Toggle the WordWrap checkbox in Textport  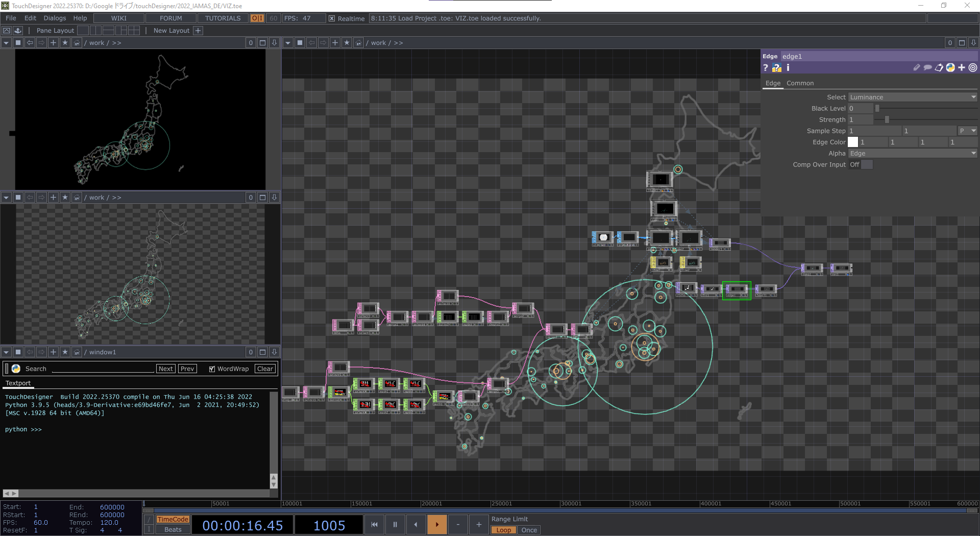[x=212, y=369]
